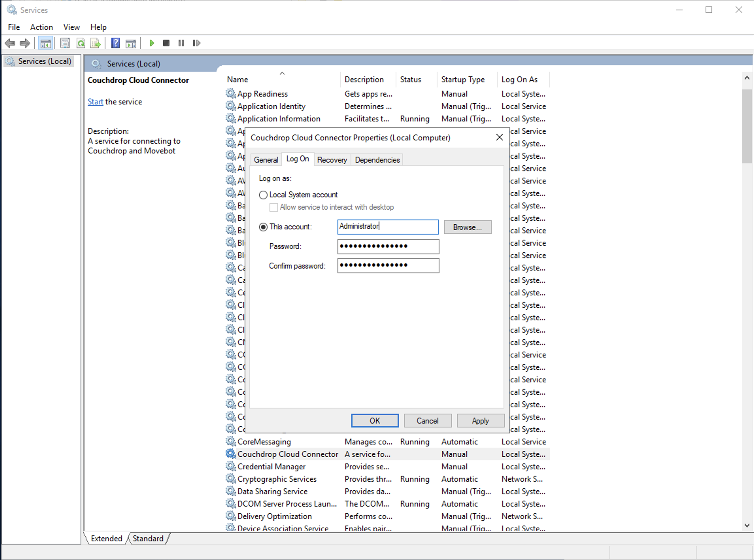Click the scrollbar down arrow in services list
The image size is (754, 560).
click(x=747, y=525)
